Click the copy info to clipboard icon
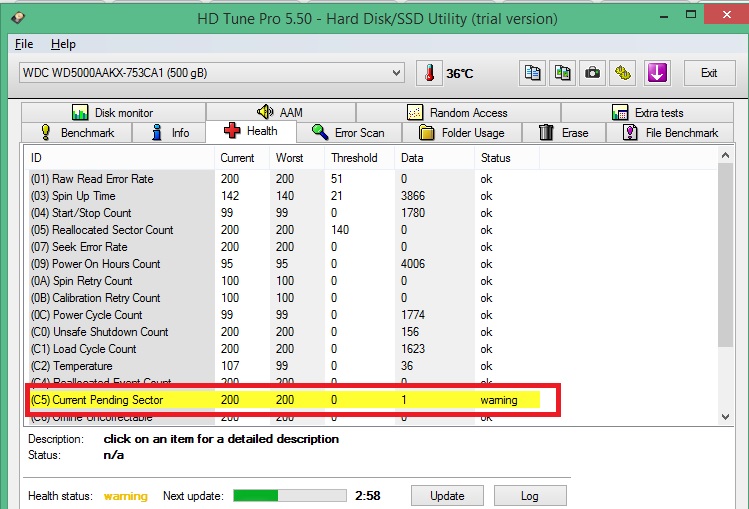The image size is (749, 509). point(532,73)
